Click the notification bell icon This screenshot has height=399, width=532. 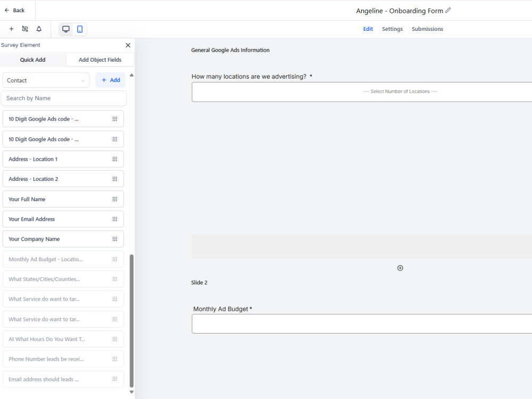(39, 29)
